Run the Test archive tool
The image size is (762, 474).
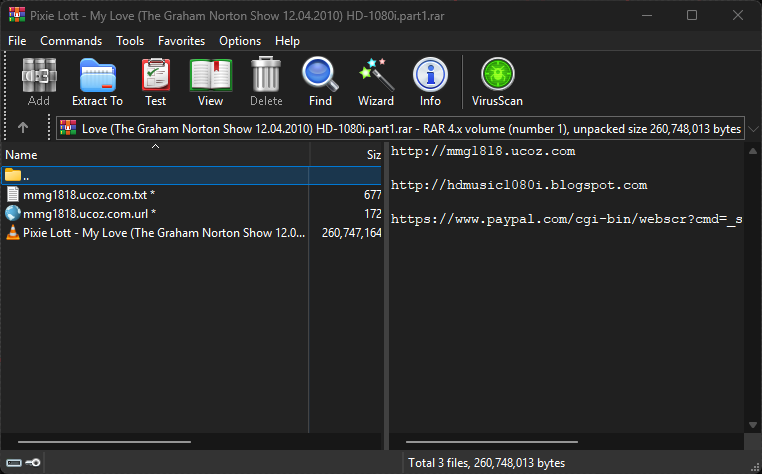coord(156,75)
